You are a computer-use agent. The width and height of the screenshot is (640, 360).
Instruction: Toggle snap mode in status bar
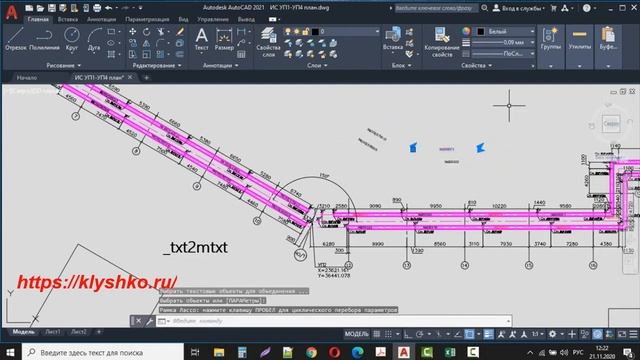389,334
